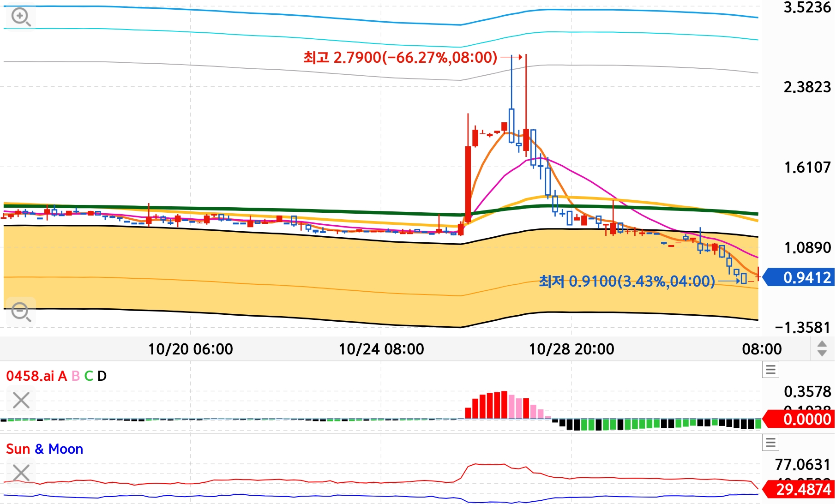Screen dimensions: 836x504
Task: Click the 08:00 time axis label
Action: click(x=762, y=349)
